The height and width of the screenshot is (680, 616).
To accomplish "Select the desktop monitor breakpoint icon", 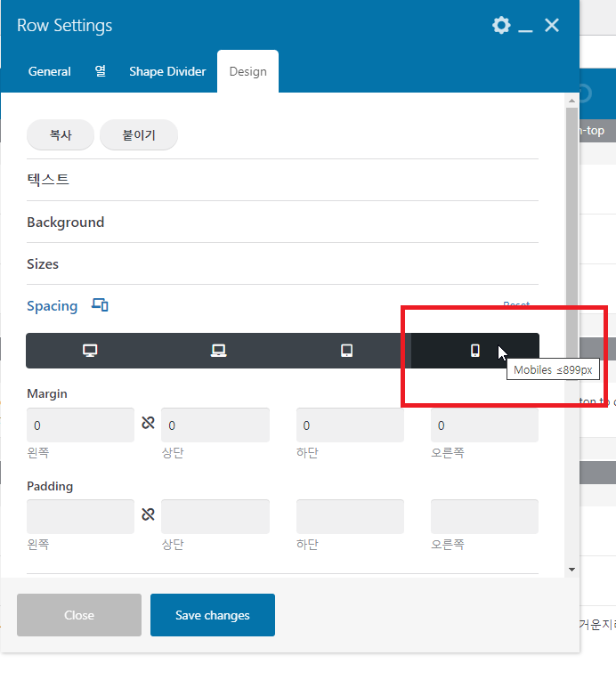I will [x=90, y=351].
